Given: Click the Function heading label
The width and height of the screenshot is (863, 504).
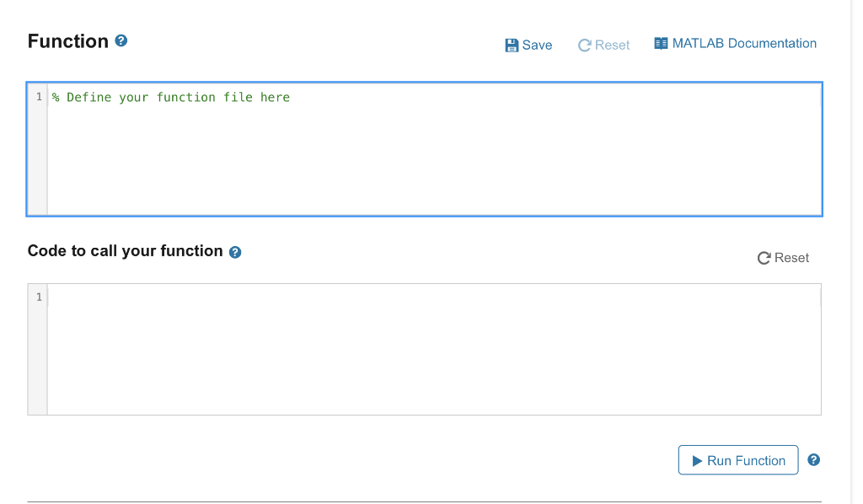Looking at the screenshot, I should click(66, 40).
